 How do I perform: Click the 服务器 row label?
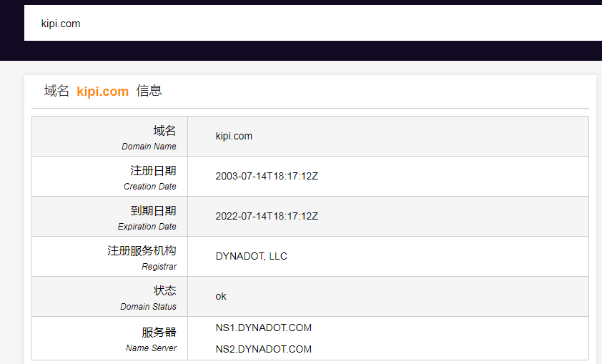[159, 333]
